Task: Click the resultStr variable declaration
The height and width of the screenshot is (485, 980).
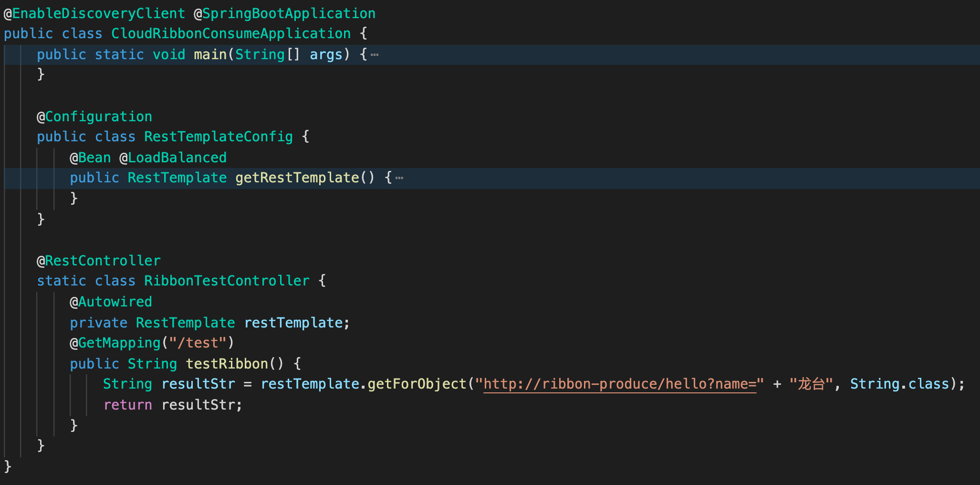Action: pyautogui.click(x=198, y=384)
